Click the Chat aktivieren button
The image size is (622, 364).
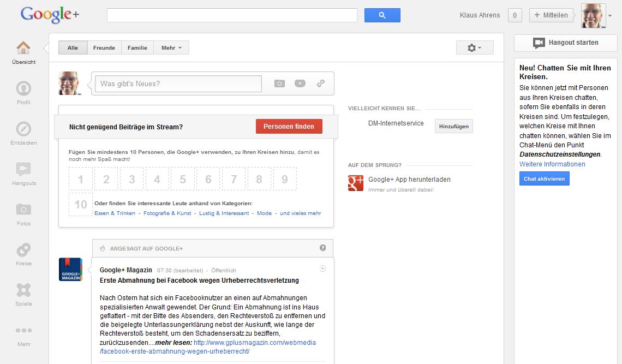(545, 178)
